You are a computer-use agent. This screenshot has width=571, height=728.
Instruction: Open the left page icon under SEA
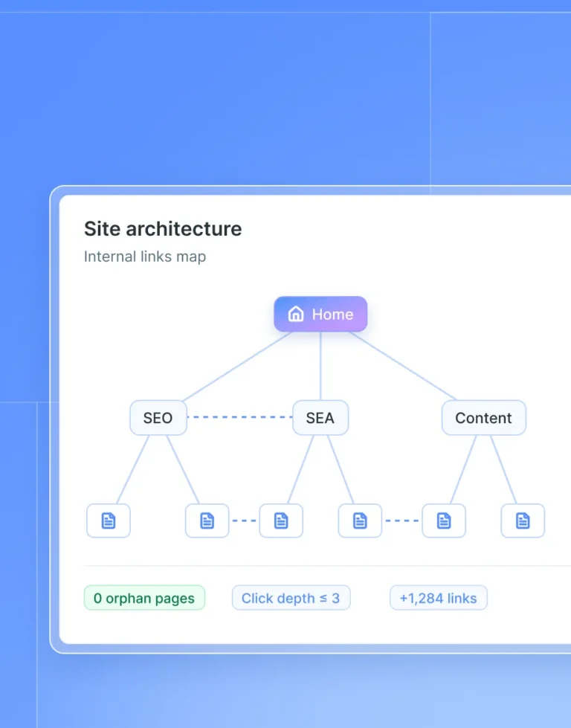tap(281, 521)
